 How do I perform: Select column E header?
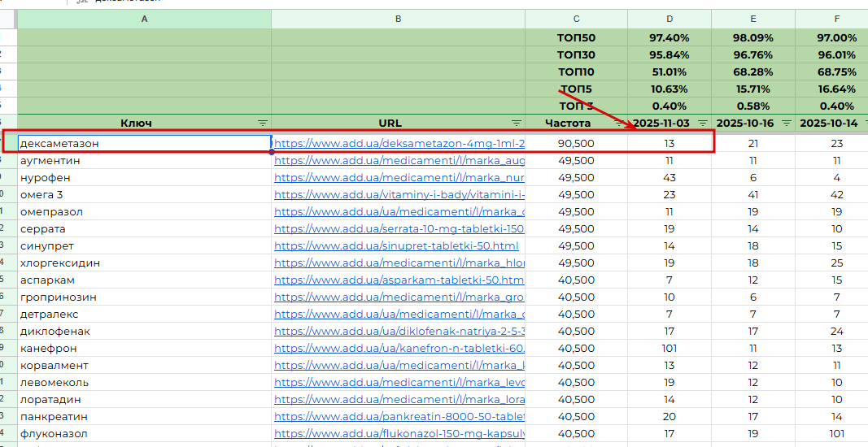coord(752,19)
